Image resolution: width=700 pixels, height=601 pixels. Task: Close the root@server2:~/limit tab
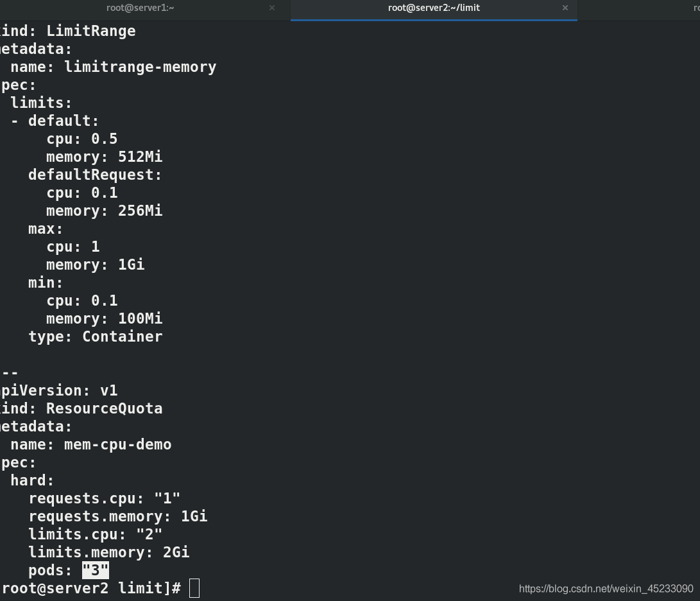click(565, 8)
